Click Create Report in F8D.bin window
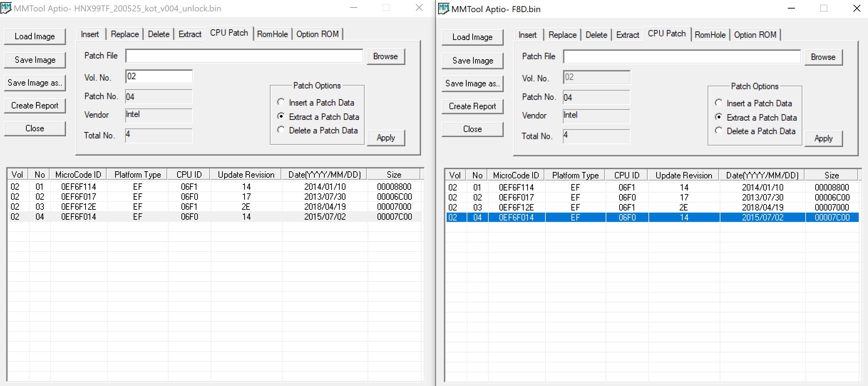Screen dimensions: 868x386 [x=472, y=106]
